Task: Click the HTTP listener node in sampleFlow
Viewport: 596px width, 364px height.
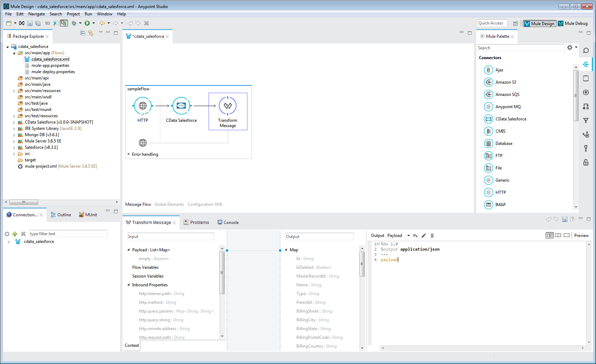Action: point(143,106)
